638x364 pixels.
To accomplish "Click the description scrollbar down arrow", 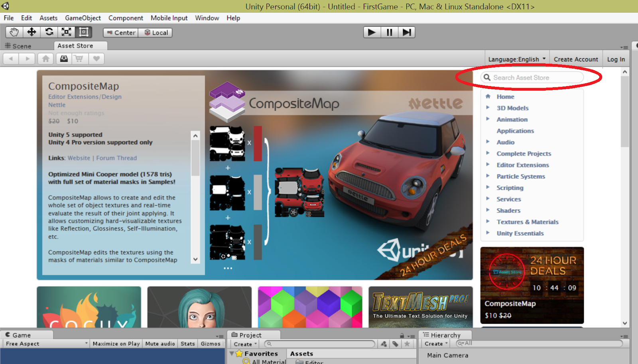I will (195, 259).
